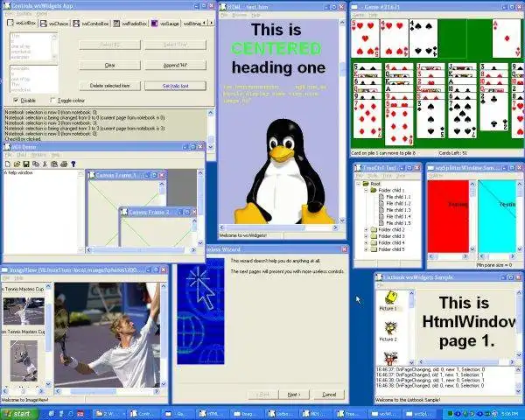Viewport: 525px width, 420px height.
Task: Collapse Folder child 1 in TreeCtrl
Action: [x=366, y=190]
